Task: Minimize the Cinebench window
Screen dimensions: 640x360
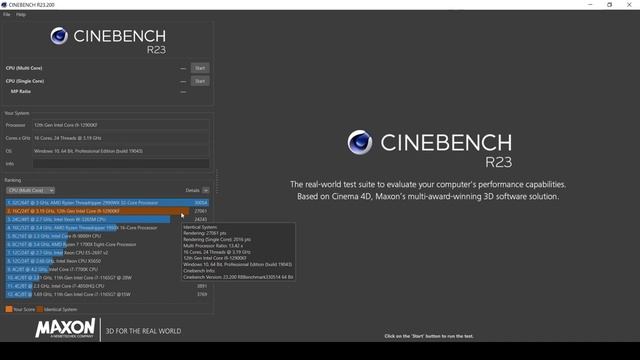Action: tap(590, 4)
